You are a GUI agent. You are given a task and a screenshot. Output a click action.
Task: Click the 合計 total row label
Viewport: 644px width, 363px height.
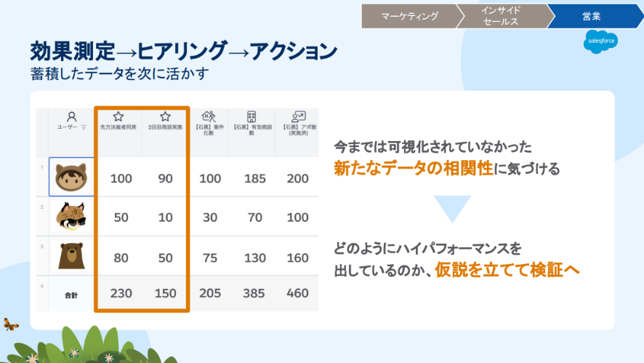(x=71, y=294)
